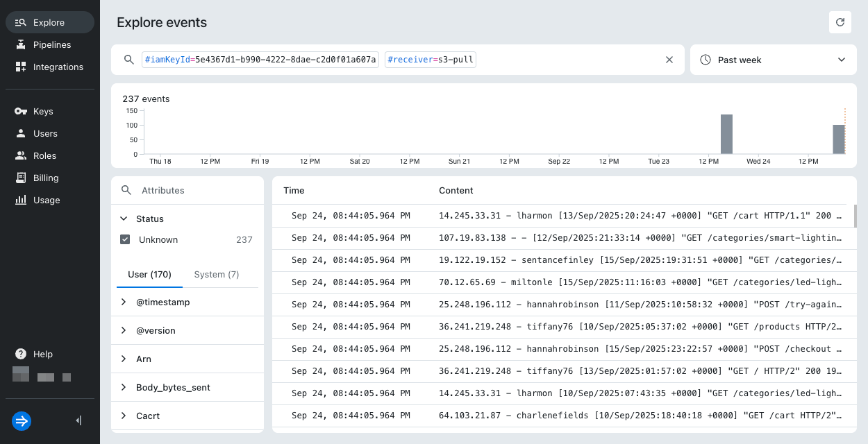Collapse the sidebar with arrow icon
868x444 pixels.
tap(78, 420)
